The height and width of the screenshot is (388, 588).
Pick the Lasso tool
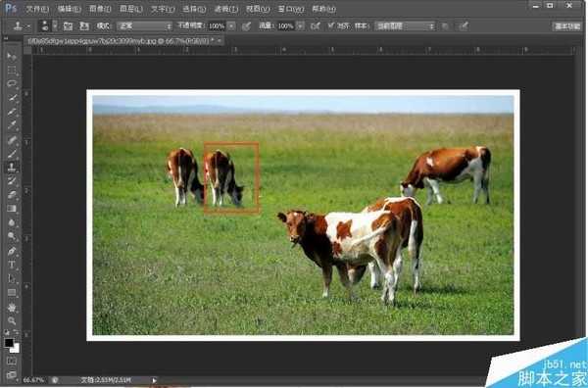pos(12,84)
